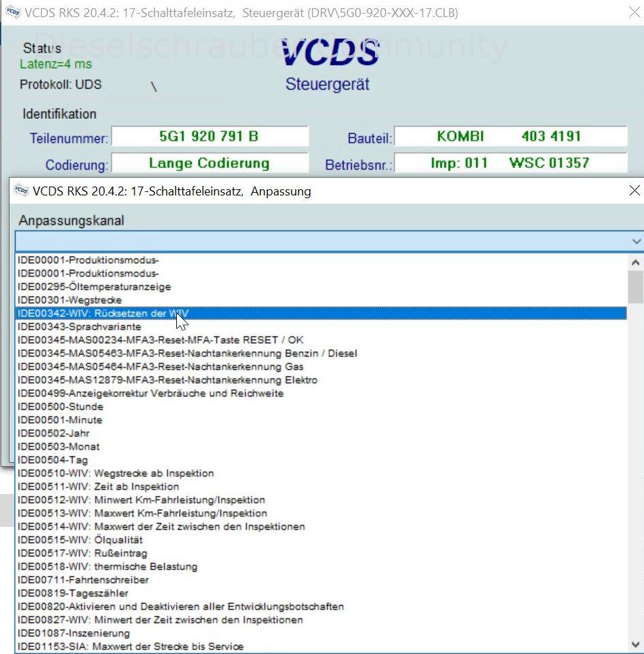Select IDE00502-Jahr channel
Screen dimensions: 644x654
tap(321, 433)
